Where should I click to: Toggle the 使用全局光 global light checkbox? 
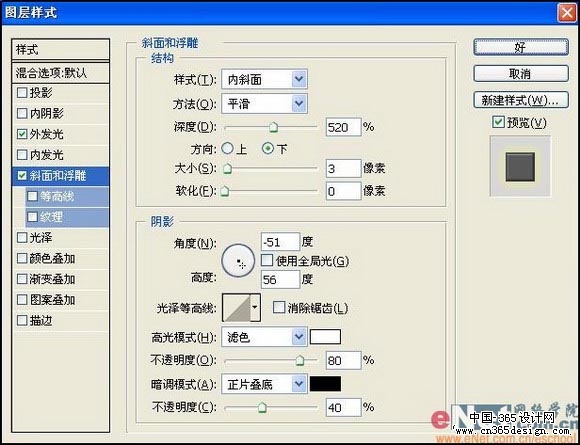tap(267, 260)
